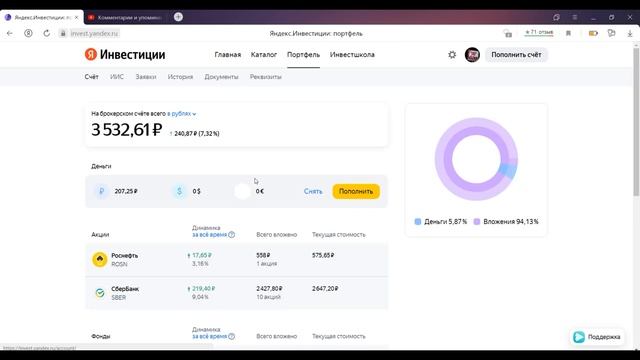Click the euro balance 0 €
Image resolution: width=640 pixels, height=360 pixels.
pos(260,191)
